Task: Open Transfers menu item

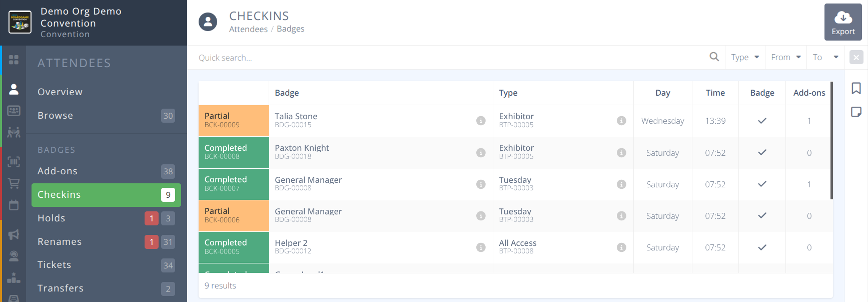Action: click(x=106, y=288)
